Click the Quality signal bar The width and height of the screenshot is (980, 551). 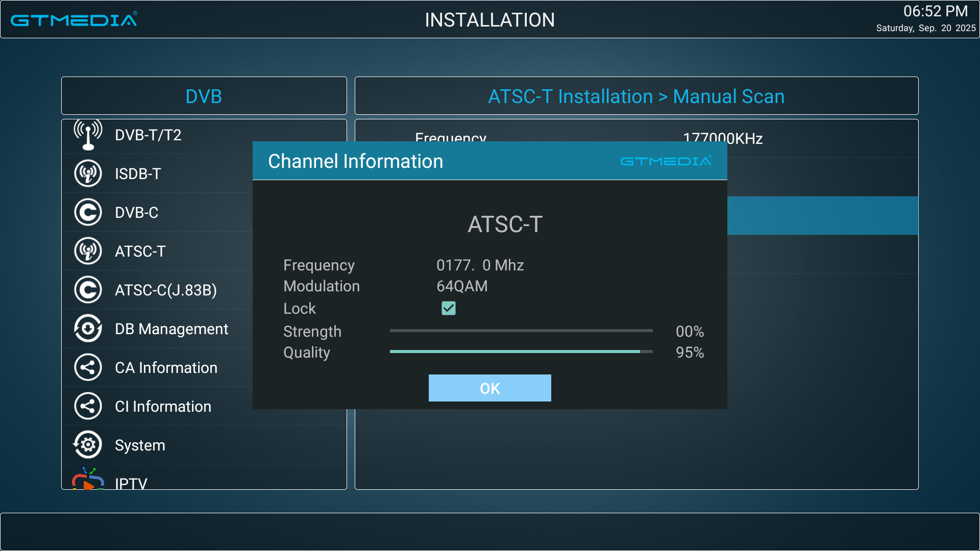pos(521,352)
